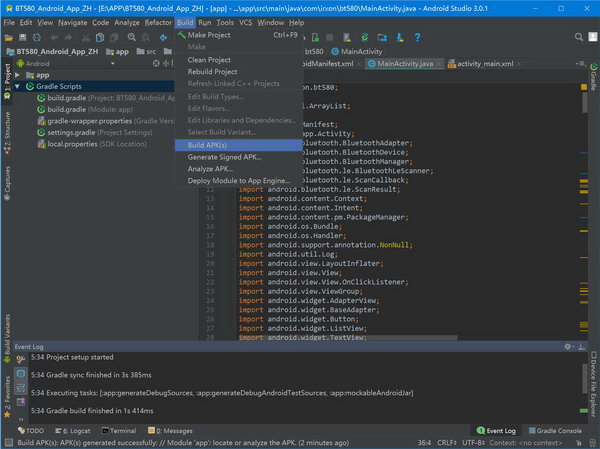
Task: Choose Rebuild Project menu entry
Action: tap(238, 72)
